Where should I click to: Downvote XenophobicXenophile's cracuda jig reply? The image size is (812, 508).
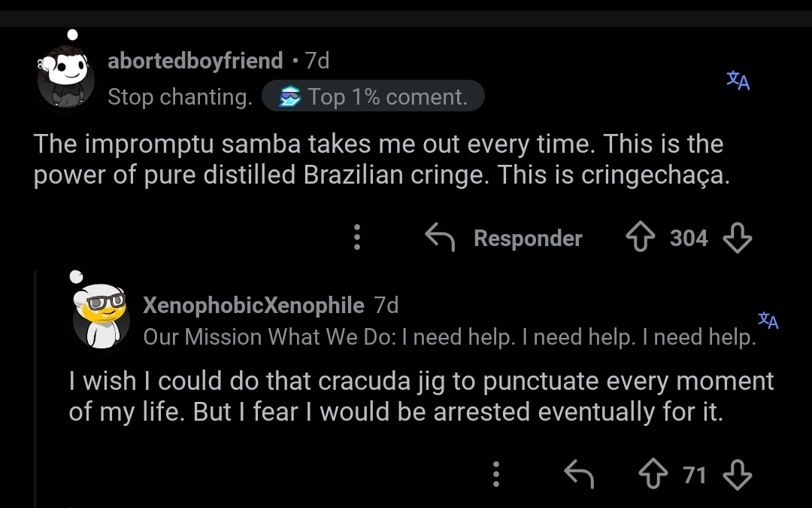(737, 475)
